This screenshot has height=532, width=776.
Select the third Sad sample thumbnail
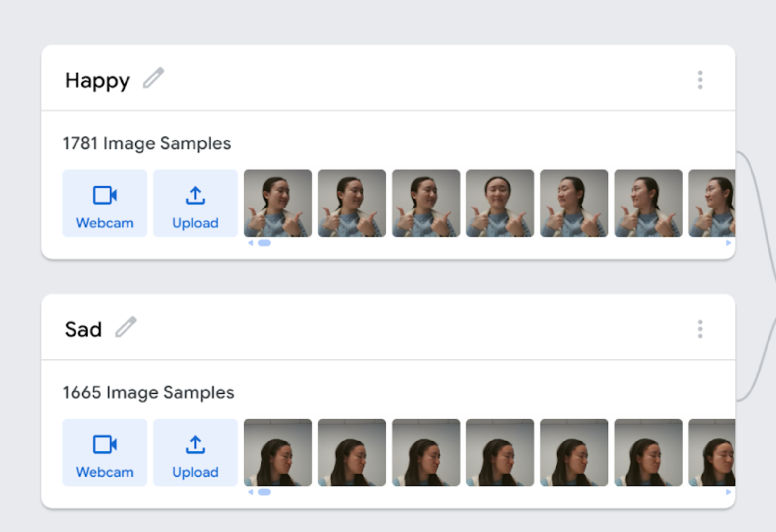click(426, 452)
